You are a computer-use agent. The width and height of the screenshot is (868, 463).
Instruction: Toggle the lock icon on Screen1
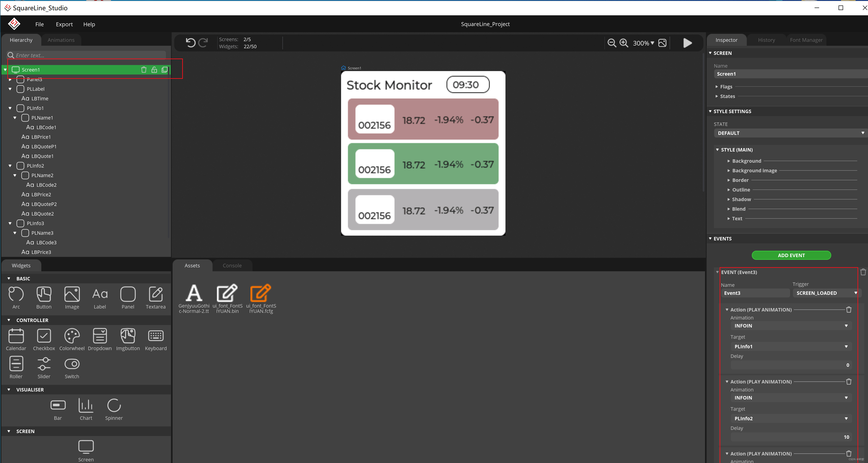(154, 70)
